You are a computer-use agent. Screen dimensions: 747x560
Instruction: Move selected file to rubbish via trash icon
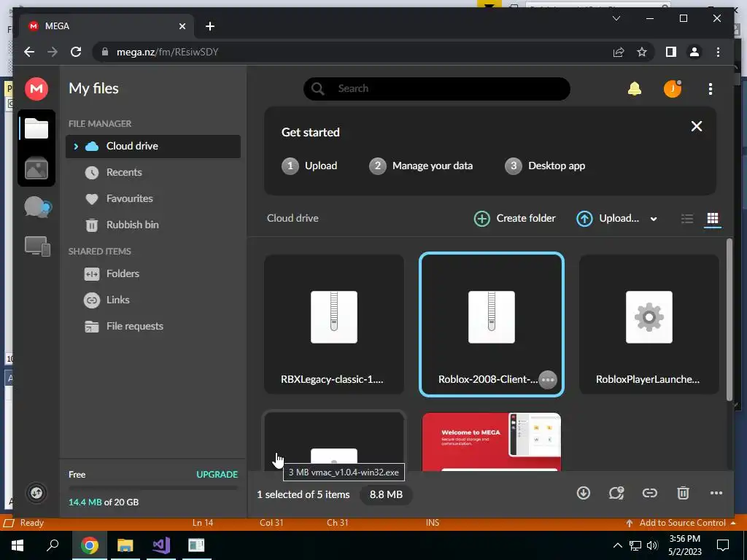(683, 493)
